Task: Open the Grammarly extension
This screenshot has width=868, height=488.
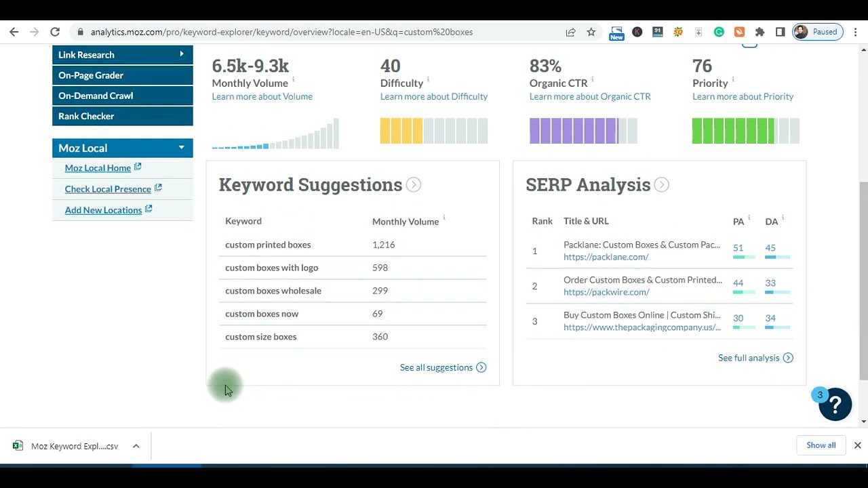Action: [x=719, y=32]
